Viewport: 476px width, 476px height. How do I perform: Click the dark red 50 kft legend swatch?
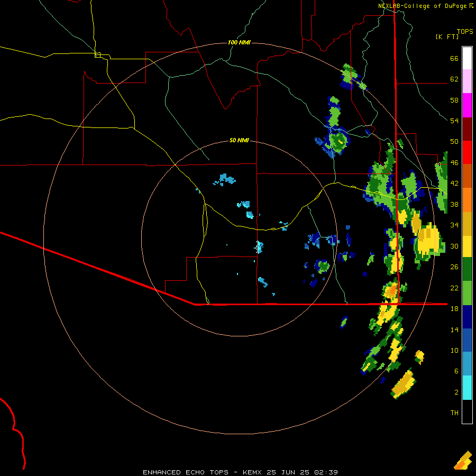[x=467, y=129]
